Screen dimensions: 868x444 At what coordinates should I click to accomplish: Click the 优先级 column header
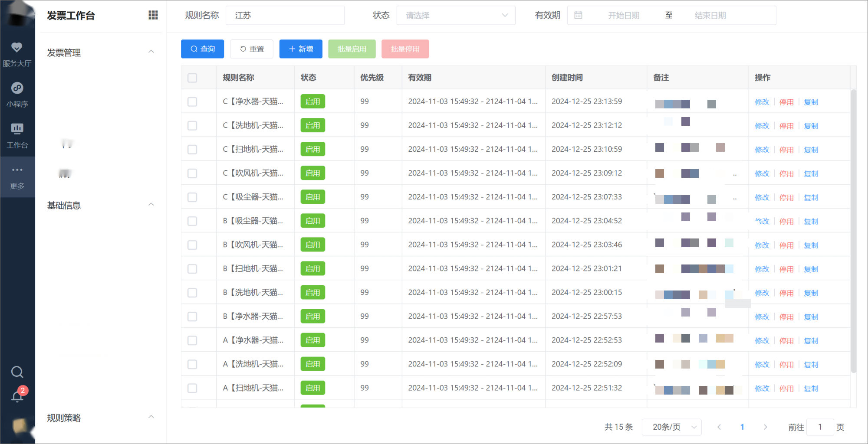click(x=372, y=78)
